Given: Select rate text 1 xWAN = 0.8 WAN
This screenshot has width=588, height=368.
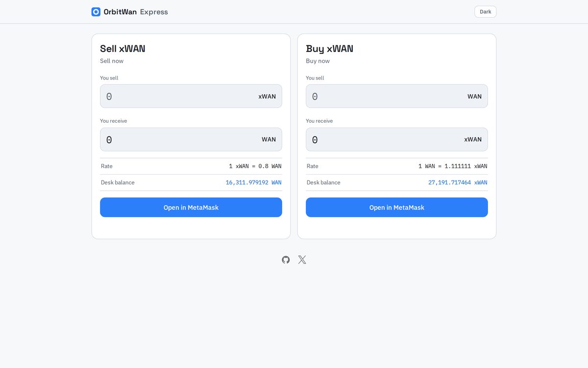Looking at the screenshot, I should pyautogui.click(x=255, y=166).
